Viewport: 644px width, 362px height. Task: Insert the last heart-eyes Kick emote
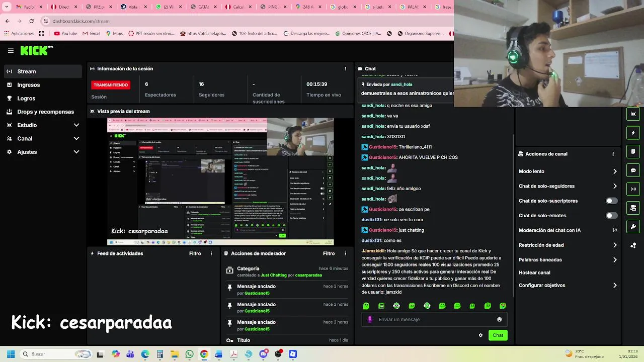(x=503, y=306)
